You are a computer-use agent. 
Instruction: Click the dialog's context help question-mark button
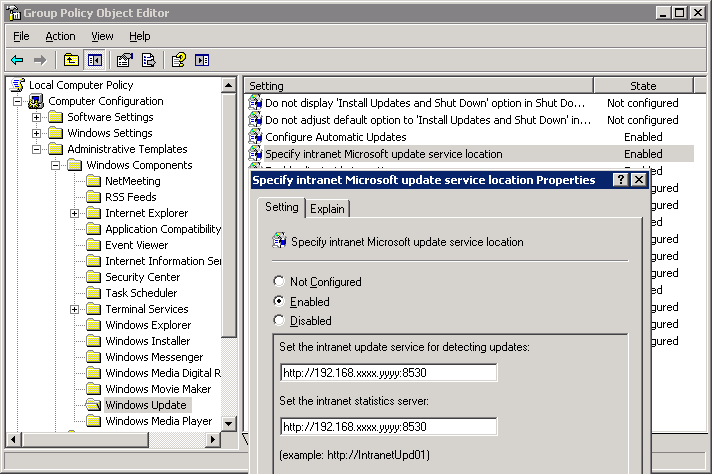pos(620,180)
